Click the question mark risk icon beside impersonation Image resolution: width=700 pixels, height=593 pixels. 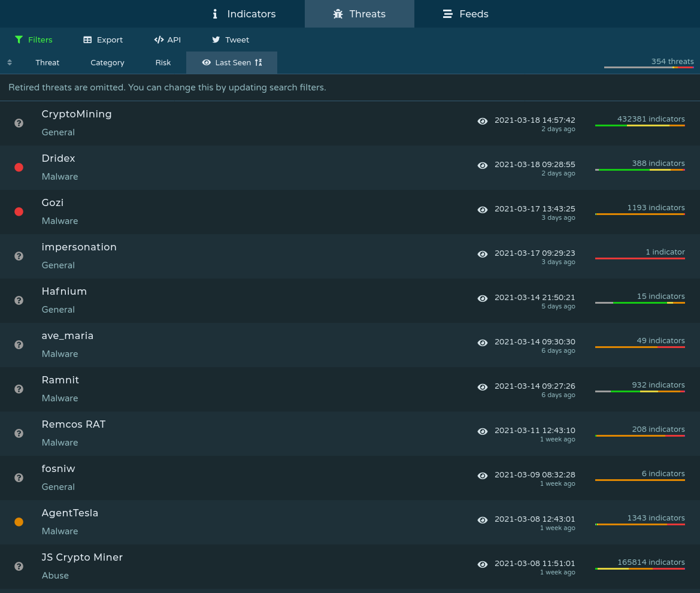click(x=19, y=256)
